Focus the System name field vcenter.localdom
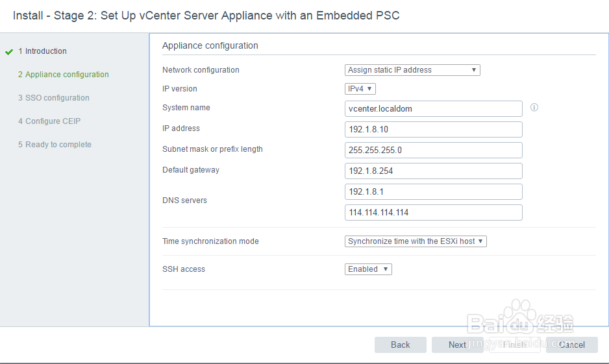This screenshot has width=609, height=364. point(434,108)
